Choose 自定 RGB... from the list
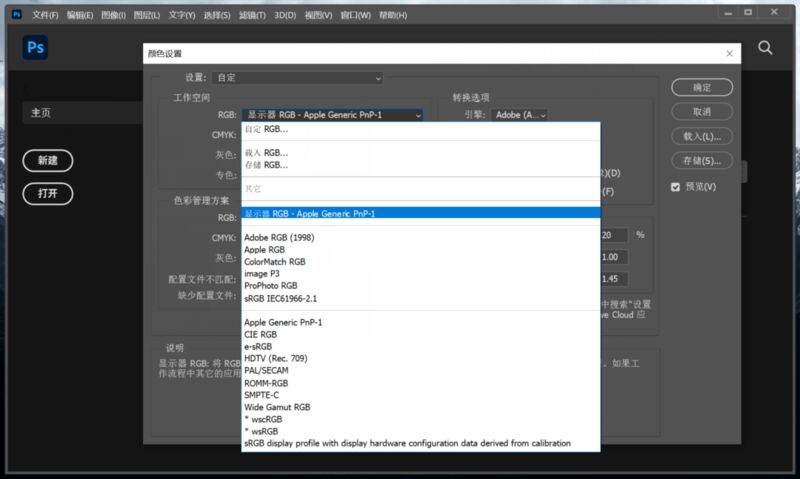 pos(421,130)
